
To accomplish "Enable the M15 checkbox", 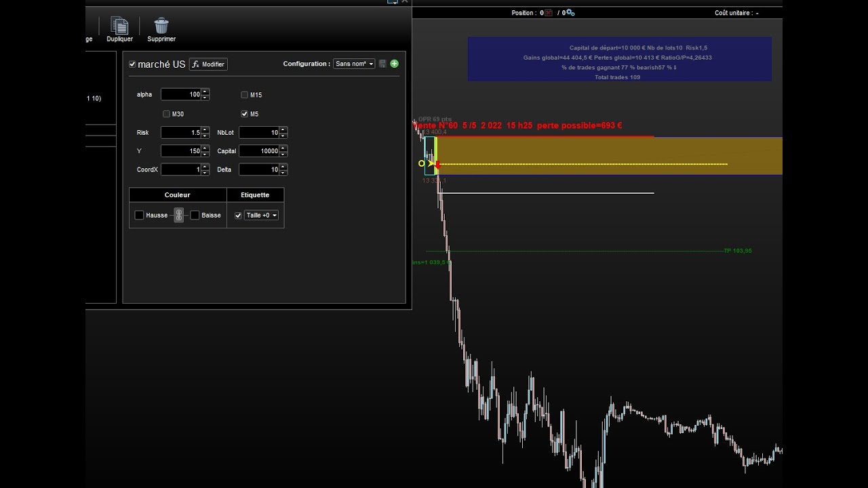I will click(244, 95).
